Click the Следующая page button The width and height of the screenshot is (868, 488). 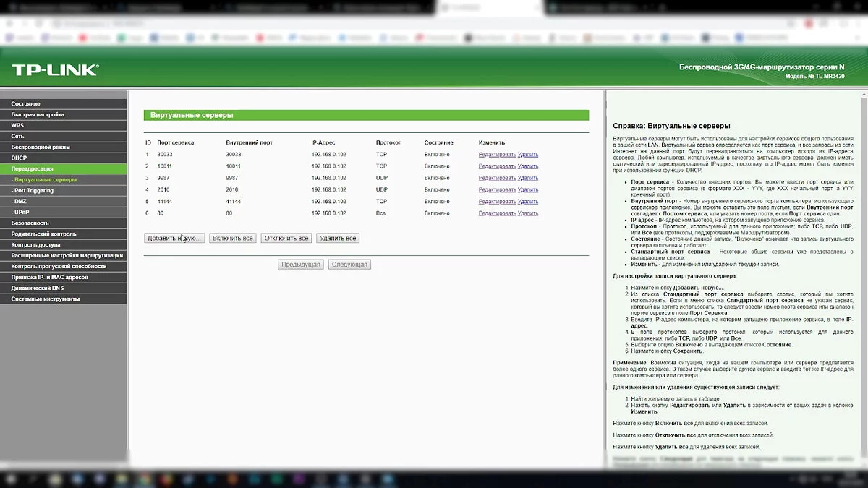click(x=349, y=265)
